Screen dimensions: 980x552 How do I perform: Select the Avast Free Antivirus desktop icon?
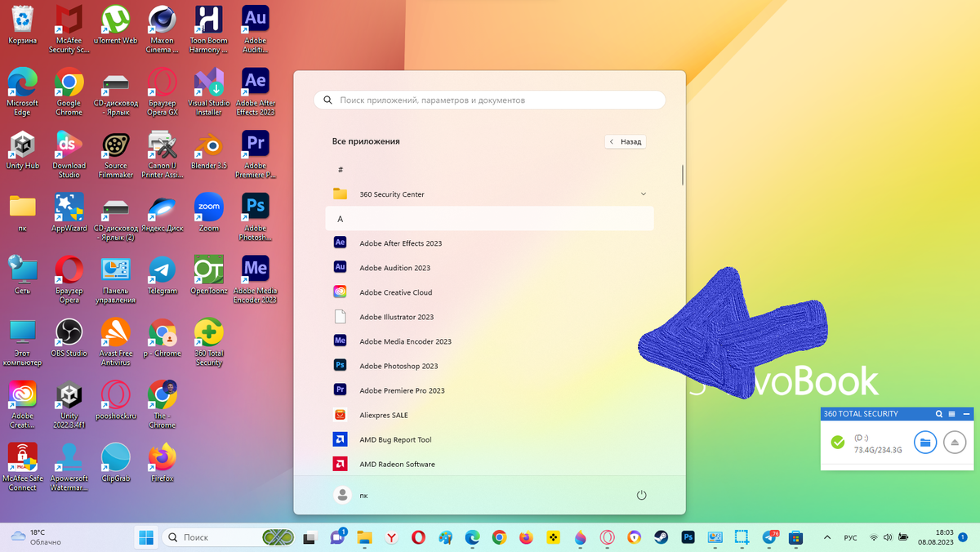[115, 342]
